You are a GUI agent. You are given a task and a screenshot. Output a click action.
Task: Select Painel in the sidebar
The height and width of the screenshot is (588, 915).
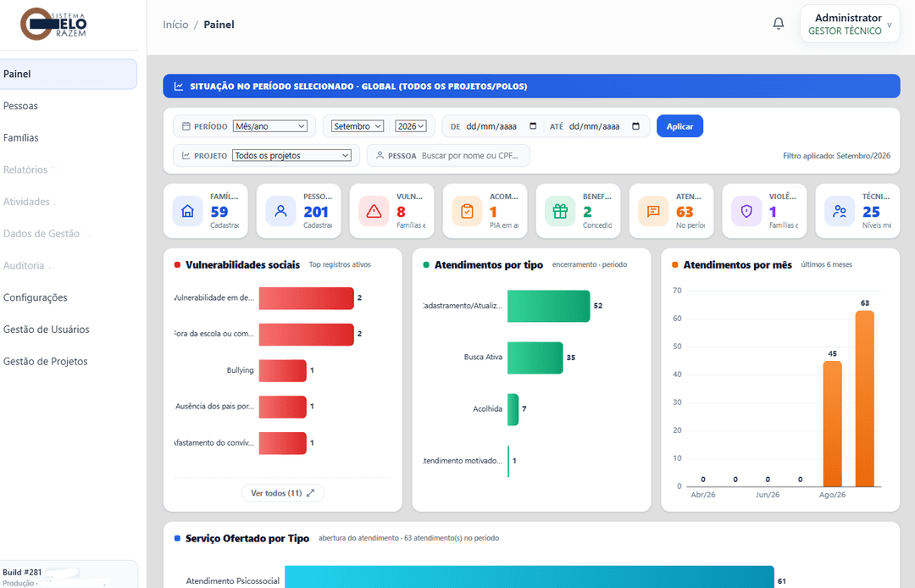point(69,74)
